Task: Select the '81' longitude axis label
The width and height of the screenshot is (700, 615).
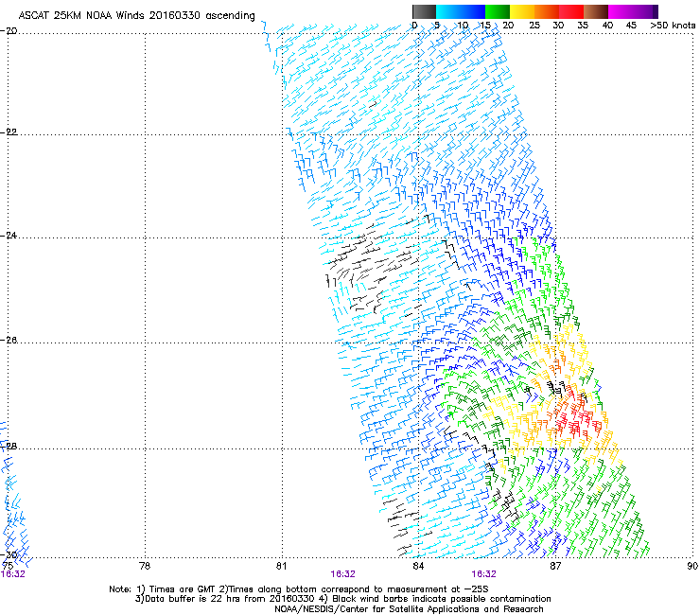Action: (x=281, y=566)
